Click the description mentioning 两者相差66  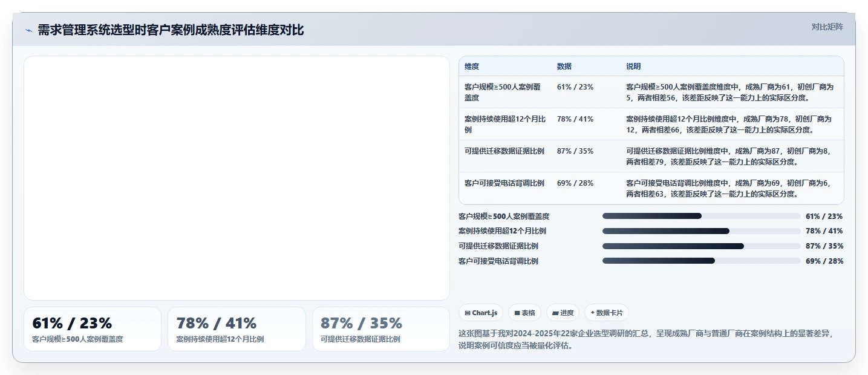coord(730,124)
